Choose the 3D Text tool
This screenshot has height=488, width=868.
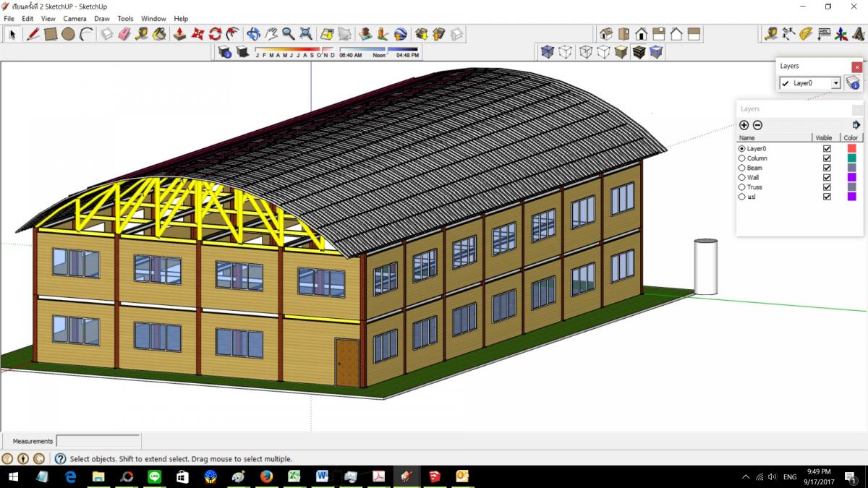pyautogui.click(x=859, y=34)
